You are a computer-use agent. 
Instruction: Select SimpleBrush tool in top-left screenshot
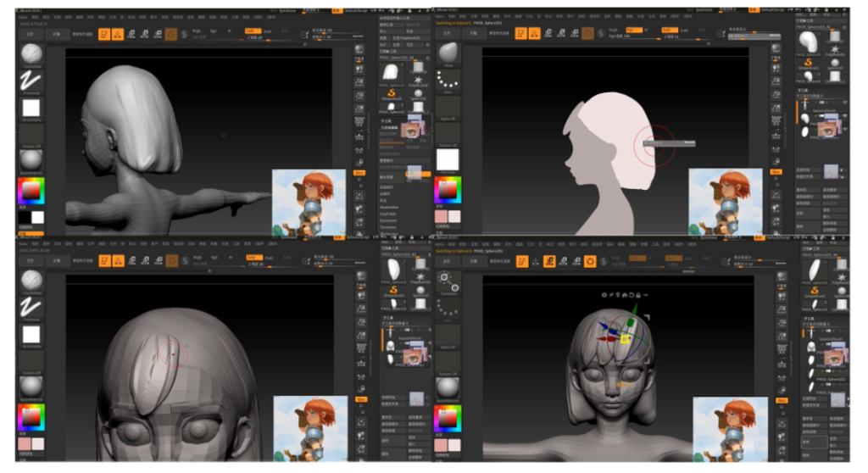click(x=392, y=94)
